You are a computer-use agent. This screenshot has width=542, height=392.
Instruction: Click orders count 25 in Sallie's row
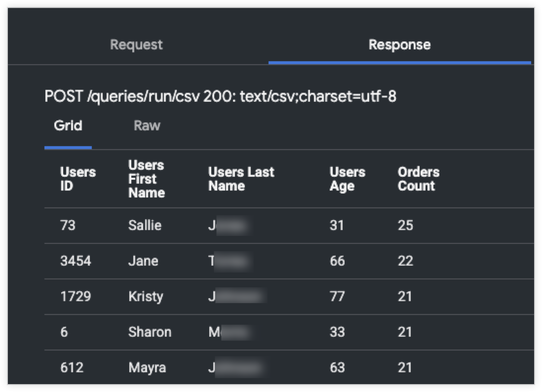point(405,226)
